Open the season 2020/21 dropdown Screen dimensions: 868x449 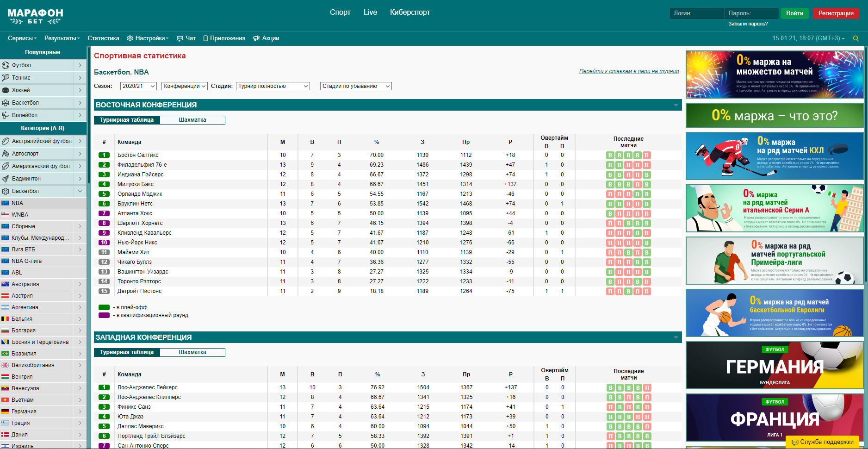click(x=138, y=86)
